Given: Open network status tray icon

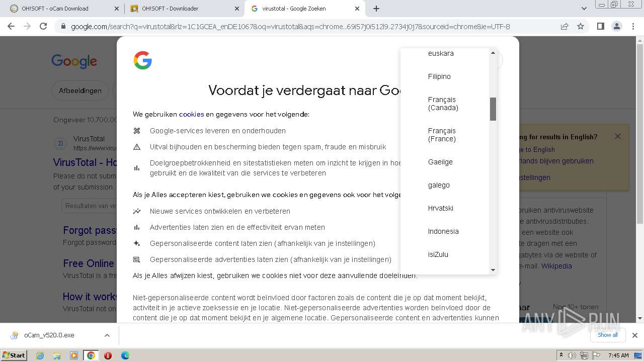Looking at the screenshot, I should click(584, 355).
